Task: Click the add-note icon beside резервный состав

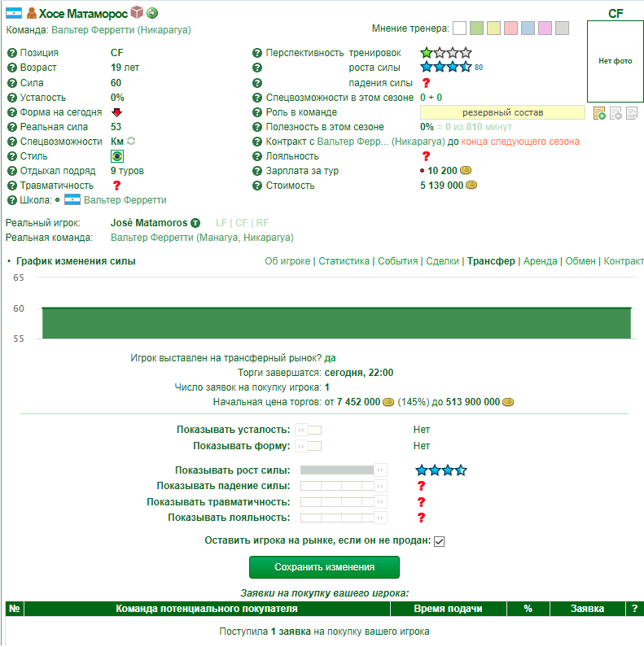Action: [599, 113]
